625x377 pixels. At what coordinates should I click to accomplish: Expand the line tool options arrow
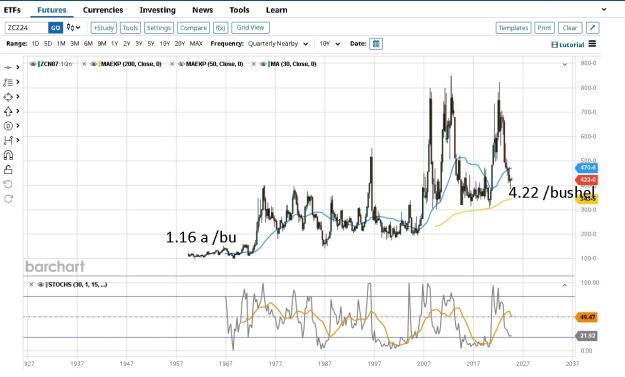pyautogui.click(x=18, y=67)
